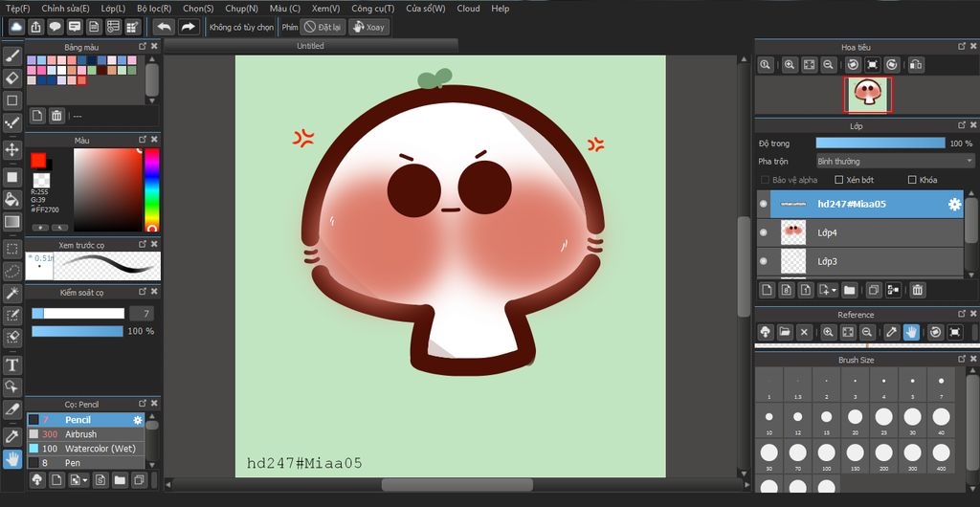Select the Eyedropper tool
The height and width of the screenshot is (507, 980).
(x=12, y=436)
